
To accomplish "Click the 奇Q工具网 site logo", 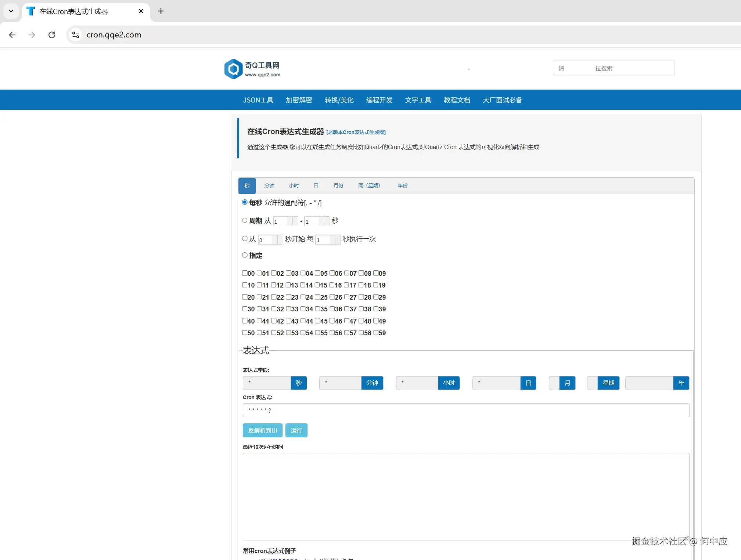I will pos(252,69).
